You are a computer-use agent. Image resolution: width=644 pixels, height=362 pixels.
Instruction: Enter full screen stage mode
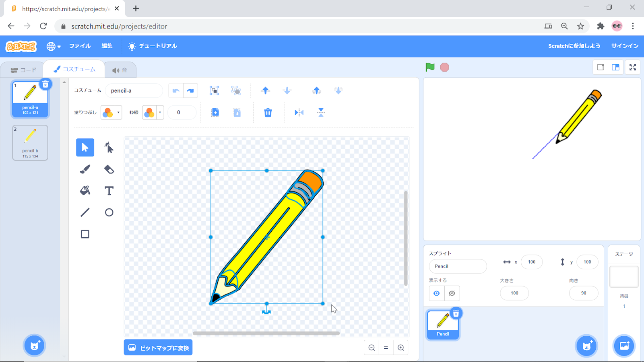[633, 67]
